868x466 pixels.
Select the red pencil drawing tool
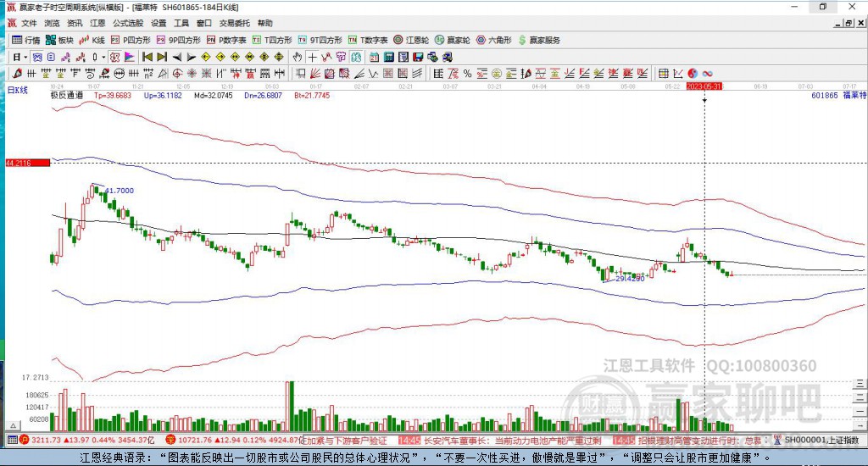[18, 73]
